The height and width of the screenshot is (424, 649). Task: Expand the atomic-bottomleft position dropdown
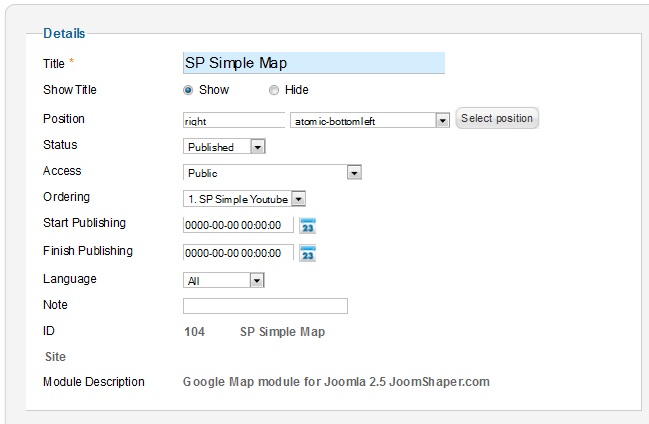[442, 120]
